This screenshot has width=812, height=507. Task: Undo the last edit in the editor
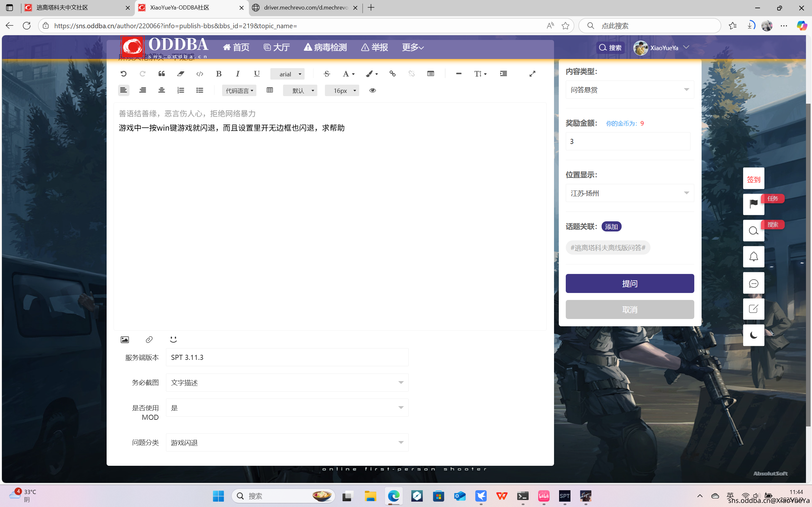pyautogui.click(x=123, y=74)
